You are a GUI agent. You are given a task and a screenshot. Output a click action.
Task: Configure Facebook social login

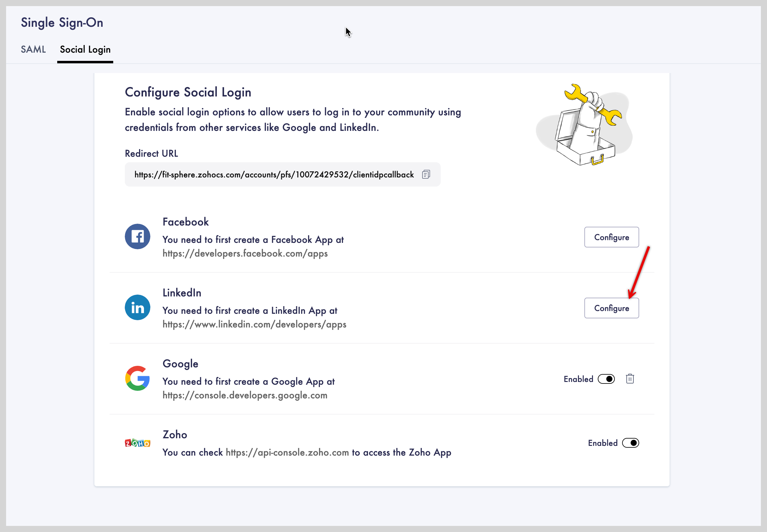click(611, 237)
